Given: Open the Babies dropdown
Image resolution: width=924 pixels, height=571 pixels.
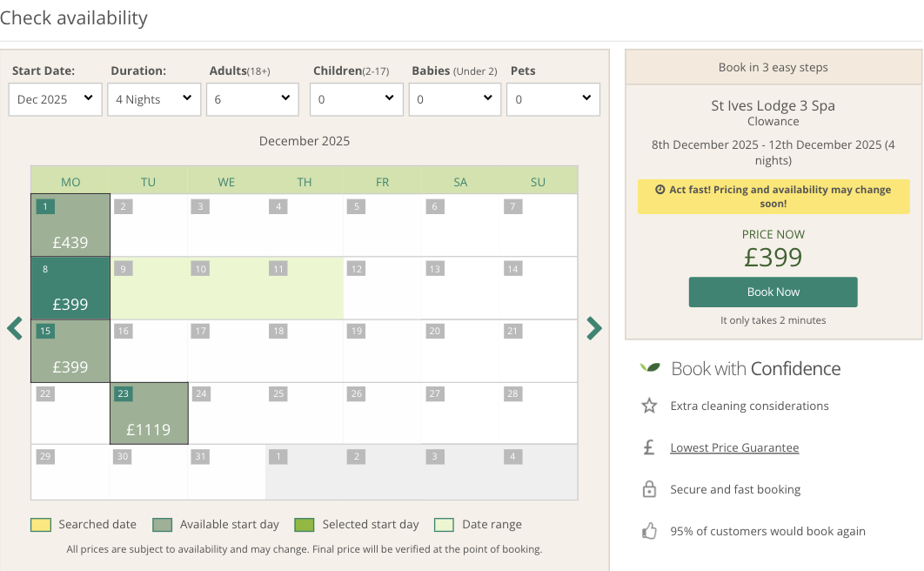Looking at the screenshot, I should point(455,99).
